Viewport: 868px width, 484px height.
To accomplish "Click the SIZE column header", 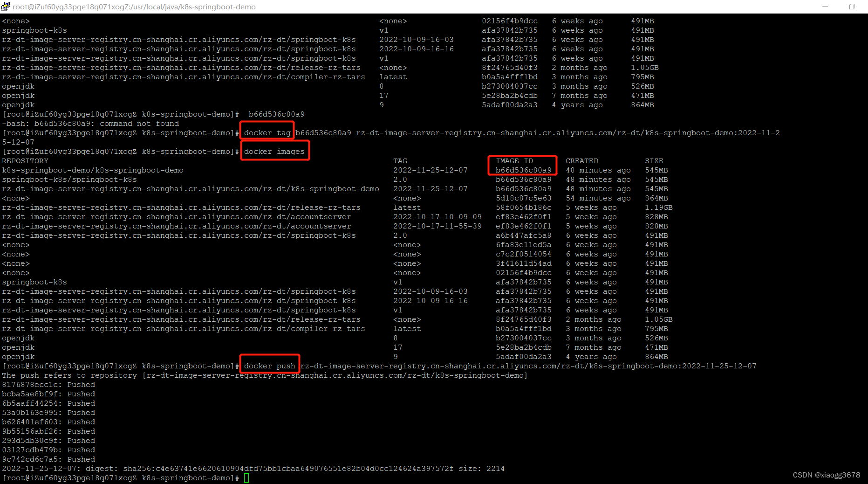I will (x=654, y=160).
